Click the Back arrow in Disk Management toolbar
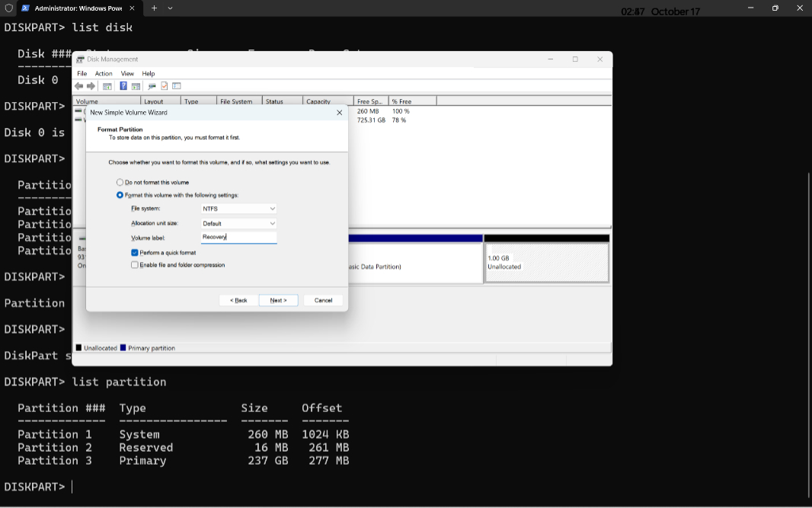812x508 pixels. pyautogui.click(x=79, y=87)
